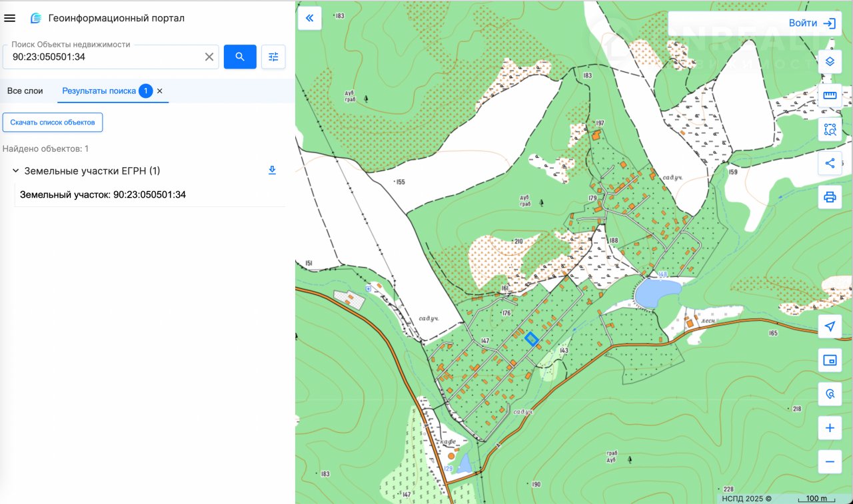
Task: Collapse the left sidebar panel
Action: point(309,19)
